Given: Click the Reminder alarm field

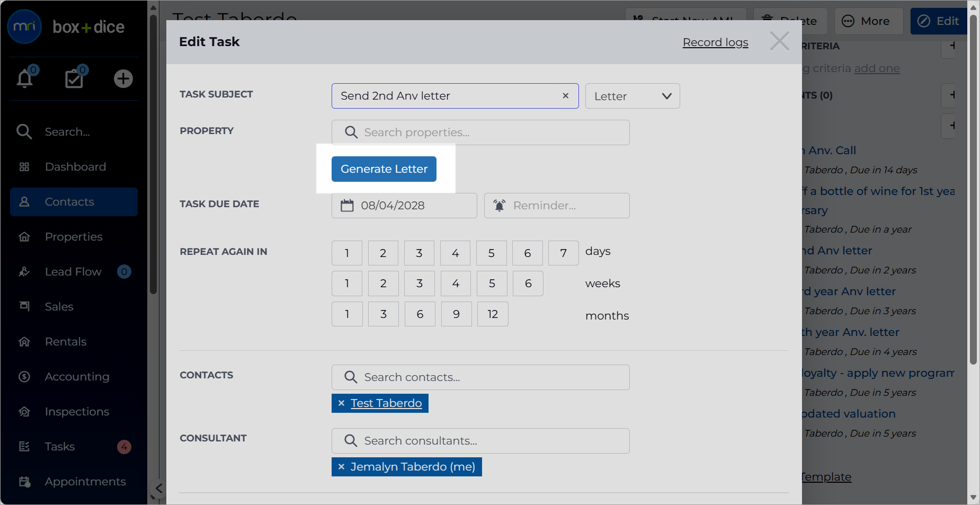Looking at the screenshot, I should [557, 206].
